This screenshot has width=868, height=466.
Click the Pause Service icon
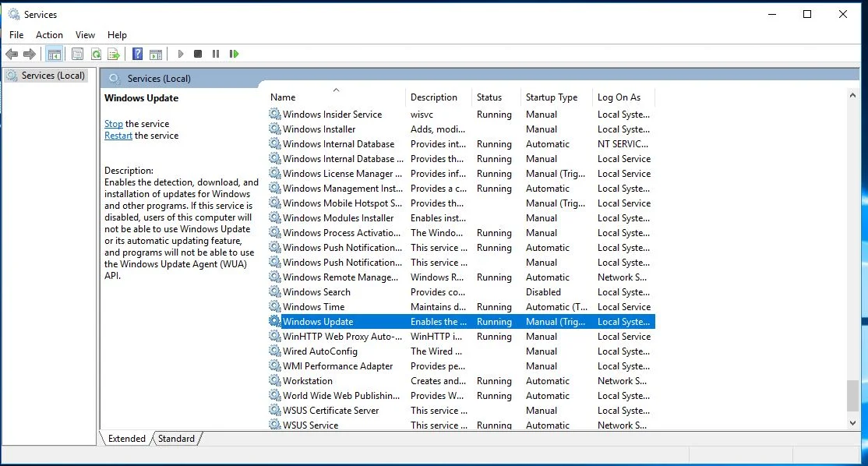216,54
